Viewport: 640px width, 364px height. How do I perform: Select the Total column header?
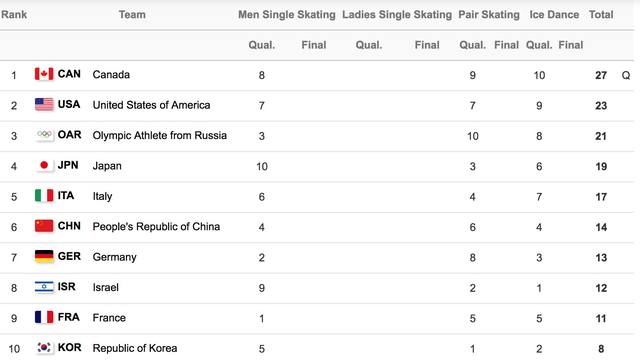pos(601,15)
